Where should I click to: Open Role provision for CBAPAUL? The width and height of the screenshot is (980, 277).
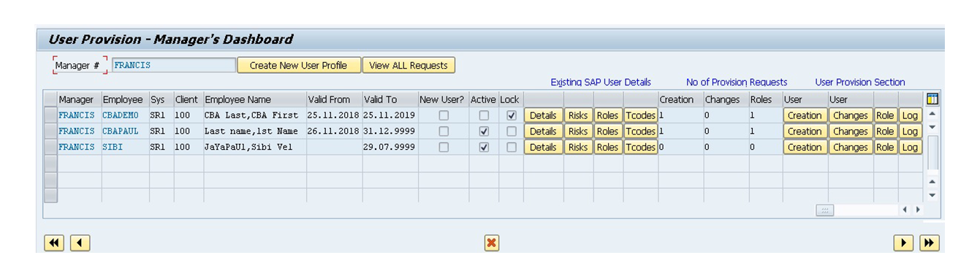pyautogui.click(x=886, y=132)
